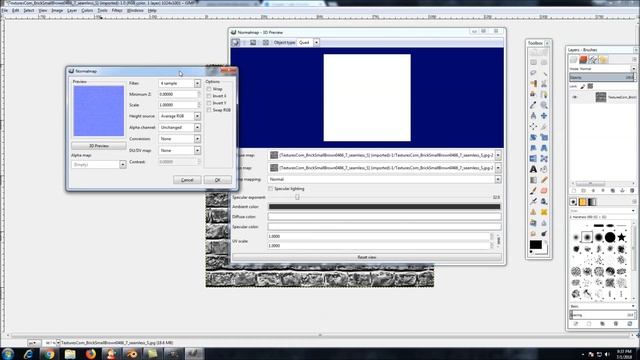640x360 pixels.
Task: Open the Colors menu
Action: click(x=87, y=10)
